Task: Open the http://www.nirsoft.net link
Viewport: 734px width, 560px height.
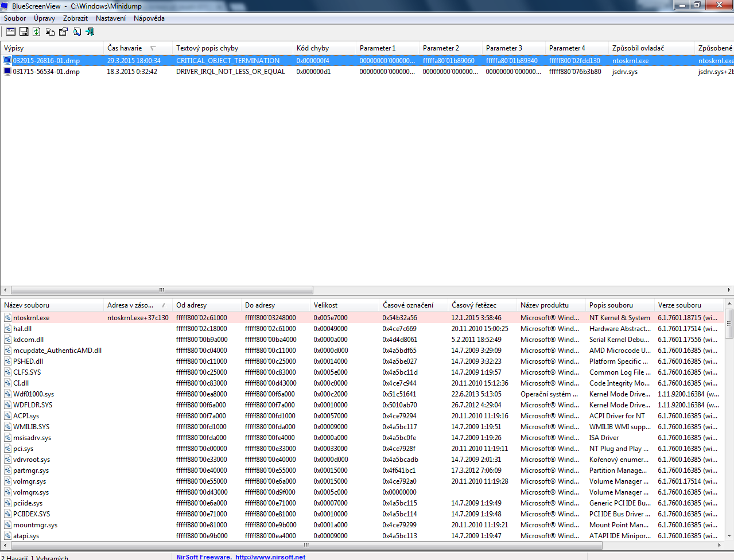Action: [270, 557]
